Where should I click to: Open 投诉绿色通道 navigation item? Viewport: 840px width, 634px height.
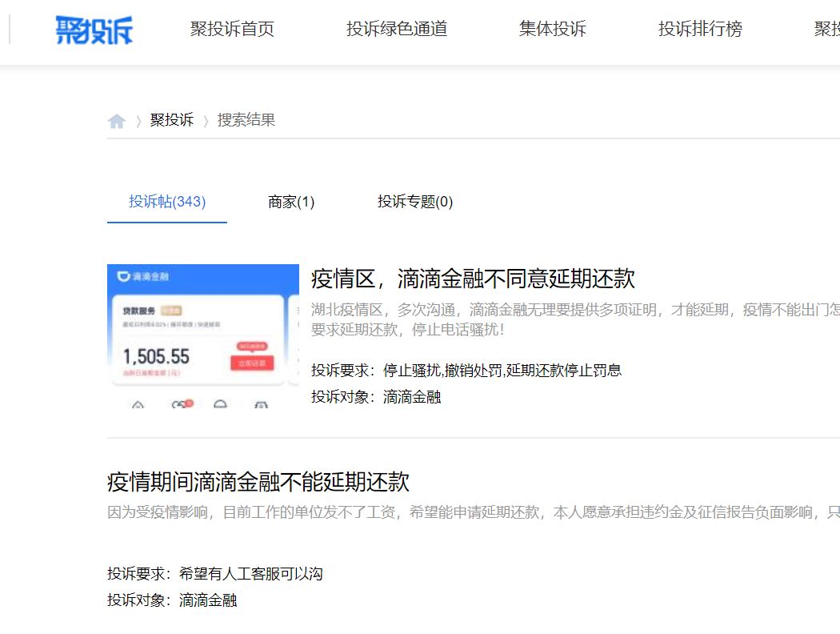(397, 29)
